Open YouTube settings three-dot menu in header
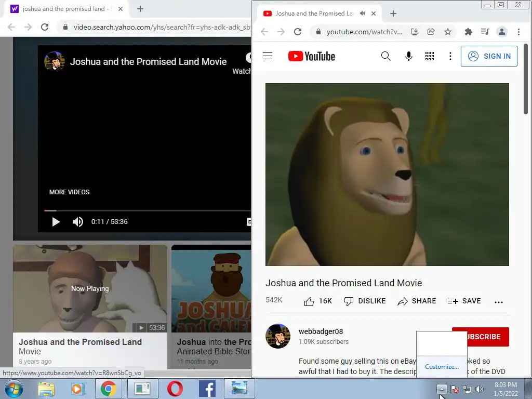The width and height of the screenshot is (532, 399). coord(450,56)
